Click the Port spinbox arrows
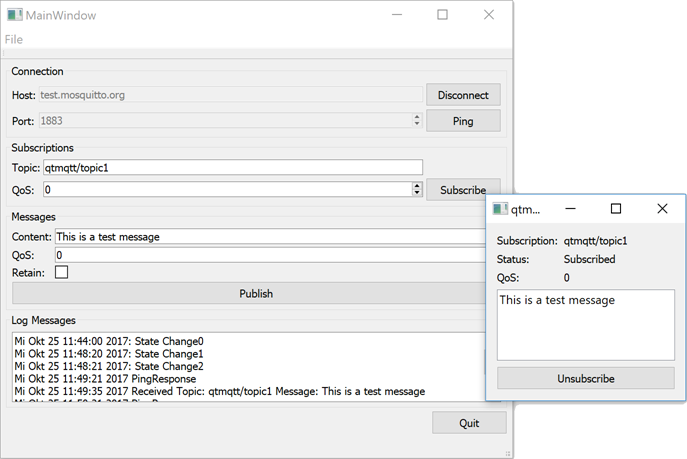This screenshot has height=459, width=687. [416, 121]
